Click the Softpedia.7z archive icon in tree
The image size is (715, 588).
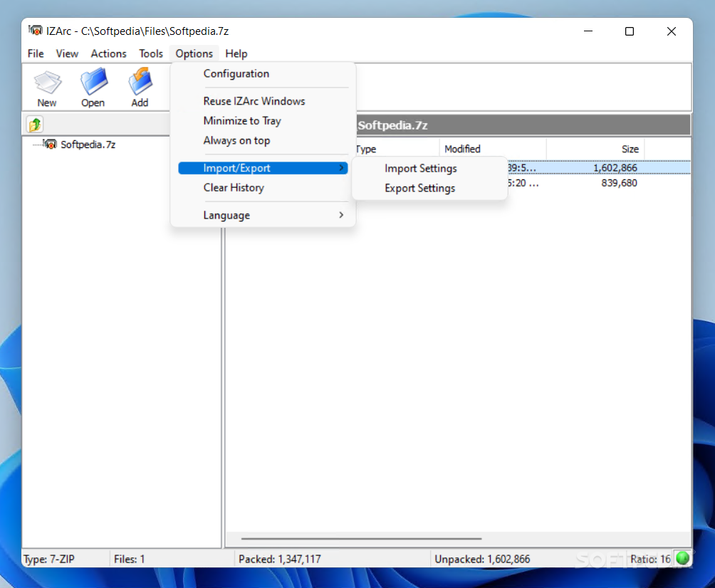[50, 145]
